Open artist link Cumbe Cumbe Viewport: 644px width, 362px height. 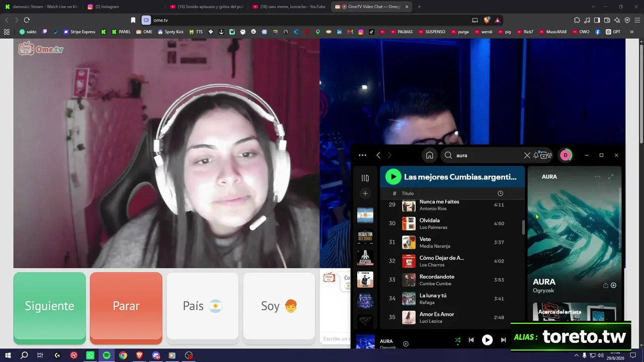pos(436,284)
